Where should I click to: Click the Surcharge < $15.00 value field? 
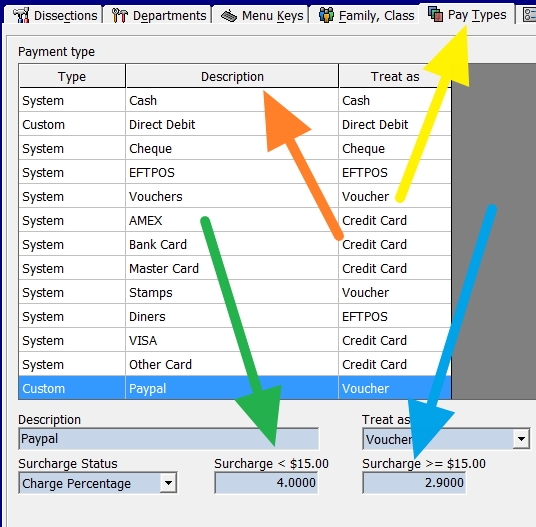click(266, 483)
